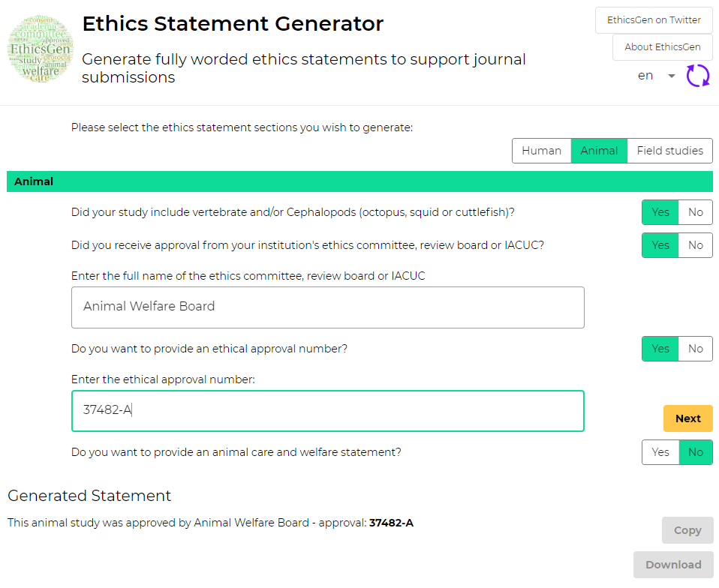The width and height of the screenshot is (719, 588).
Task: Open EthicsGen on Twitter
Action: 654,20
